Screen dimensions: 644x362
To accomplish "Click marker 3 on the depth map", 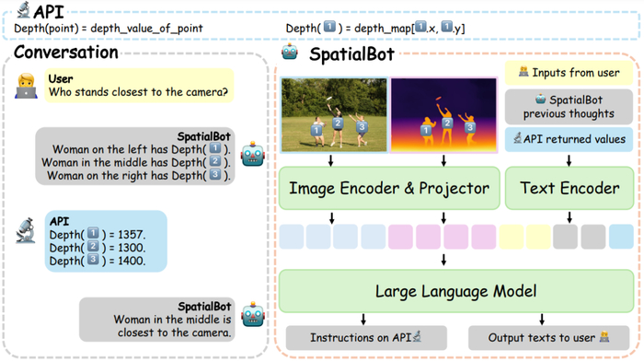I will pos(470,127).
